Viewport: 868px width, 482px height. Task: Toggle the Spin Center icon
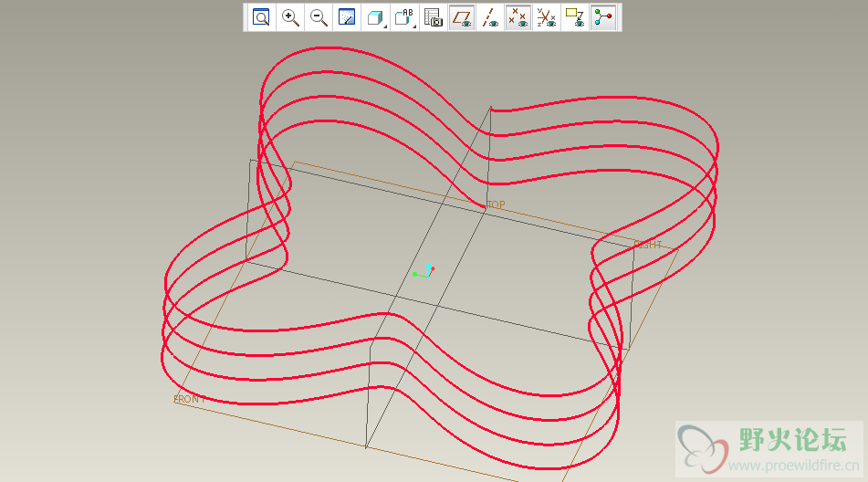click(x=602, y=17)
